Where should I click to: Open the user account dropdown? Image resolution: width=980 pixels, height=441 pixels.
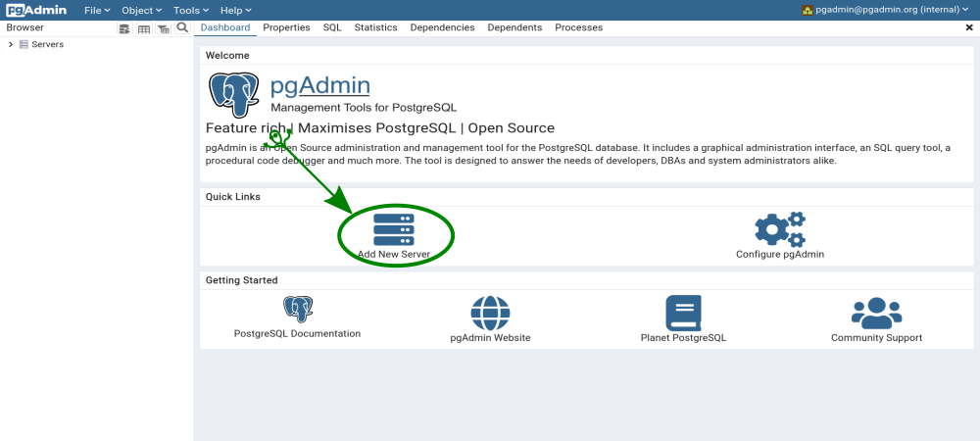pos(885,10)
